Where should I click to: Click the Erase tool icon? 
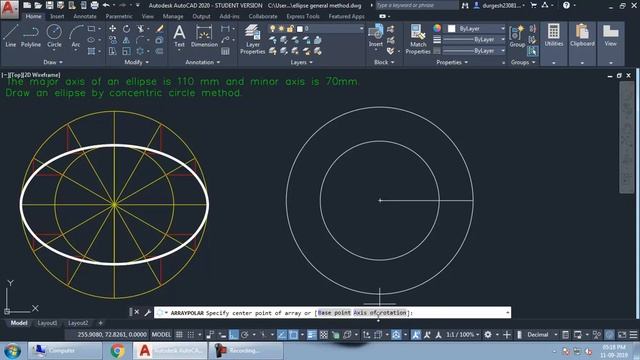tap(160, 29)
